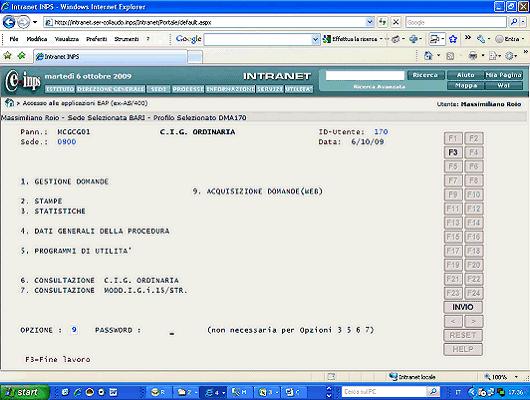The height and width of the screenshot is (400, 530).
Task: Select the Intranet INPS browser tab
Action: 110,56
